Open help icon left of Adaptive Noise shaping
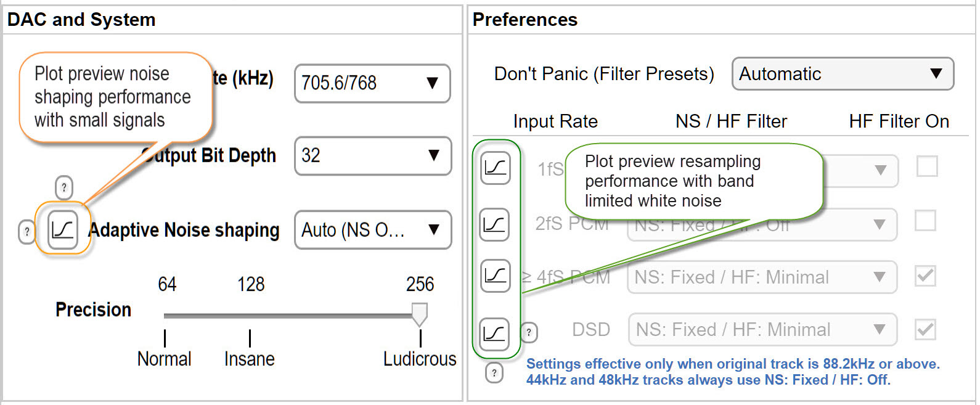This screenshot has height=405, width=980. [x=27, y=232]
